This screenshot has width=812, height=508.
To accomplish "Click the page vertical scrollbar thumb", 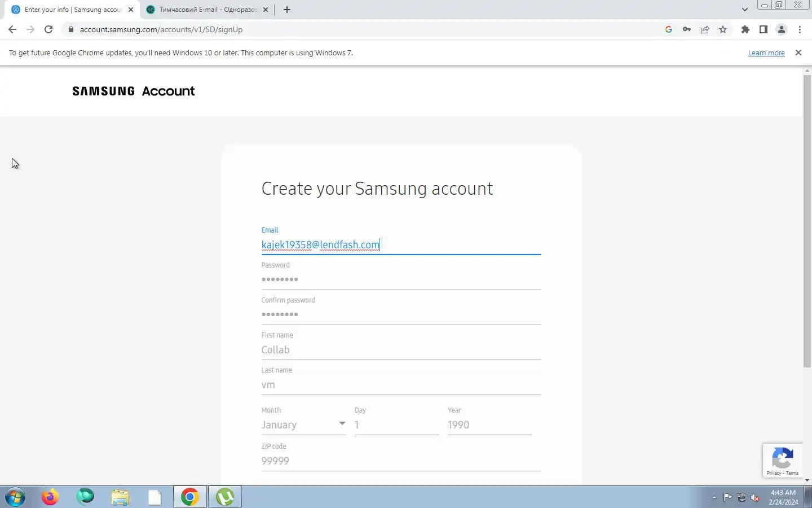I will 807,220.
